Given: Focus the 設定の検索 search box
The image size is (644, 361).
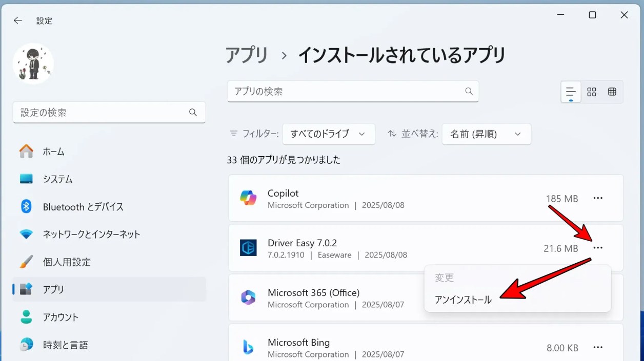Looking at the screenshot, I should 109,112.
